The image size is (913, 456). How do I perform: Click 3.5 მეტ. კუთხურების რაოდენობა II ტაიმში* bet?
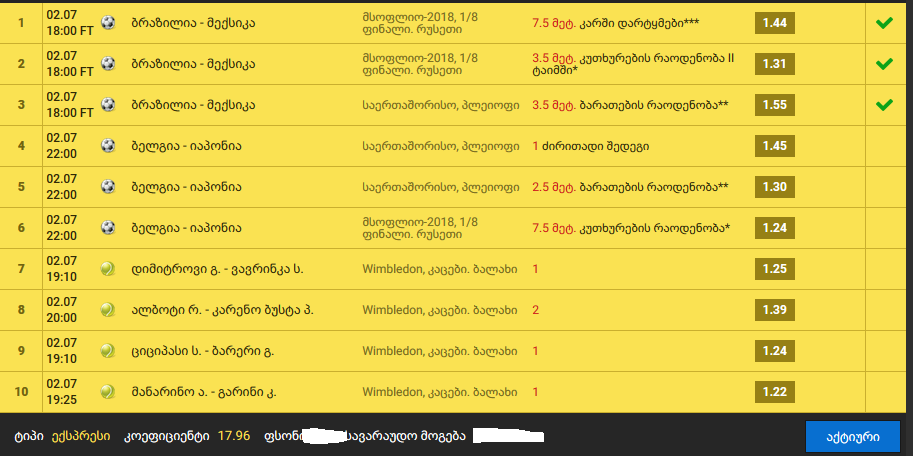coord(634,64)
